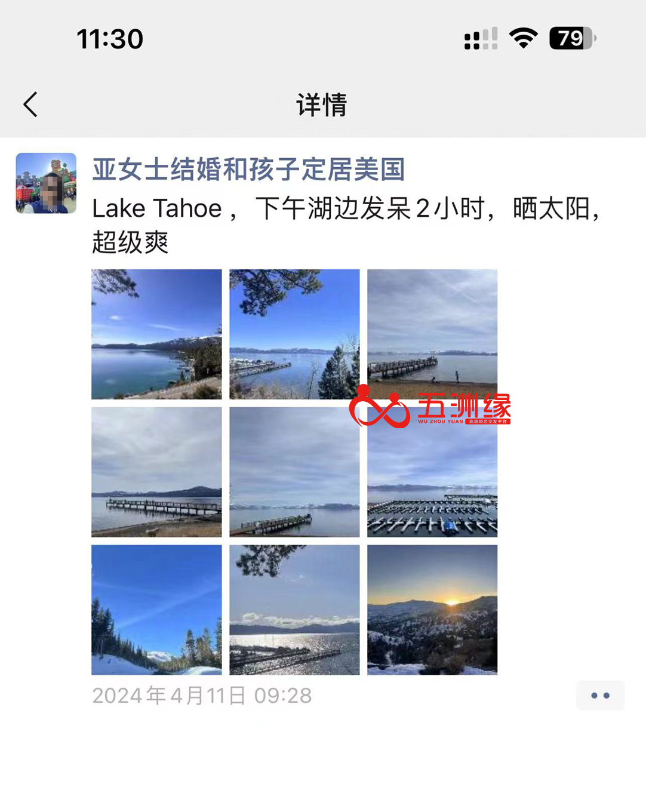Open the sparkling water pier photo
This screenshot has width=646, height=812.
click(x=294, y=610)
